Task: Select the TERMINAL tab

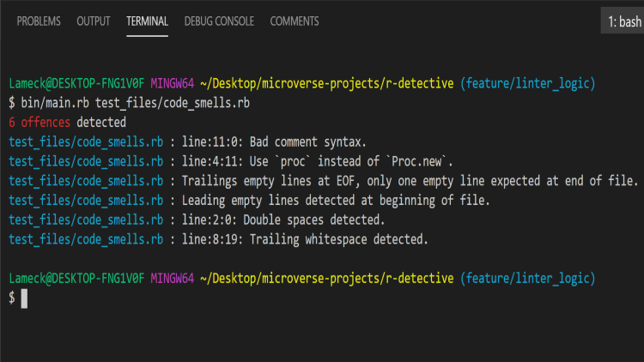Action: (x=147, y=21)
